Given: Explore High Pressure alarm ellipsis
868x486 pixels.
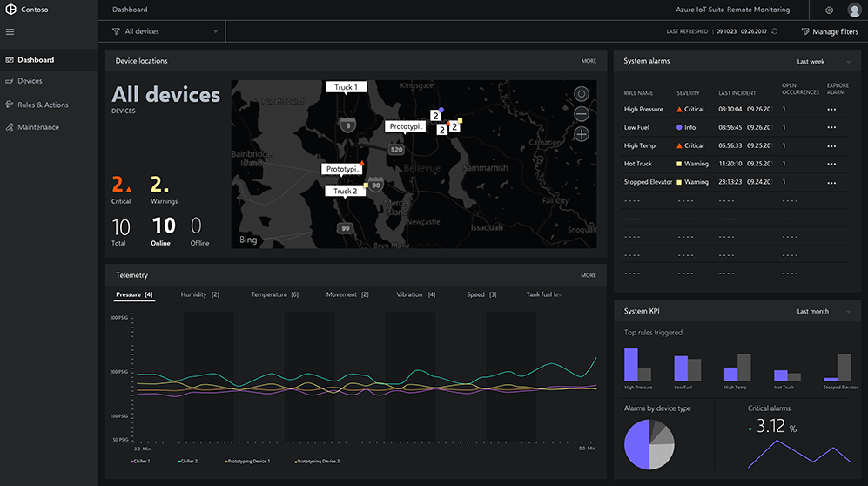Looking at the screenshot, I should tap(831, 110).
